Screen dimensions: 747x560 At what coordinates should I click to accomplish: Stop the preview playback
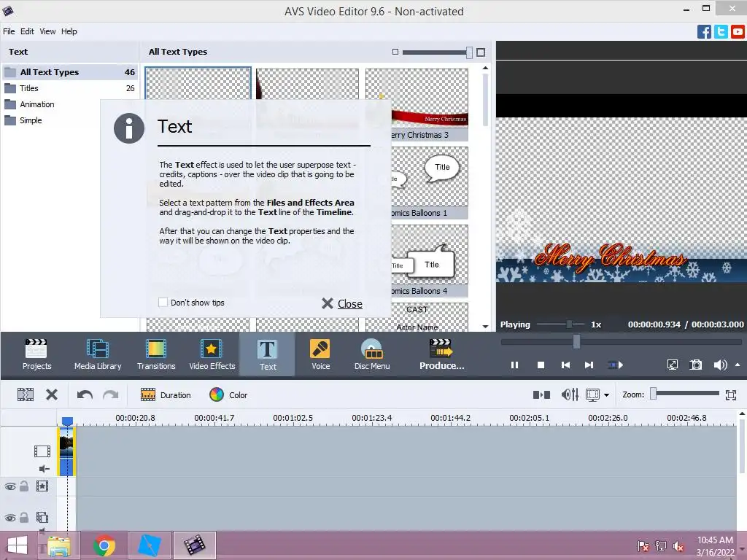point(541,365)
